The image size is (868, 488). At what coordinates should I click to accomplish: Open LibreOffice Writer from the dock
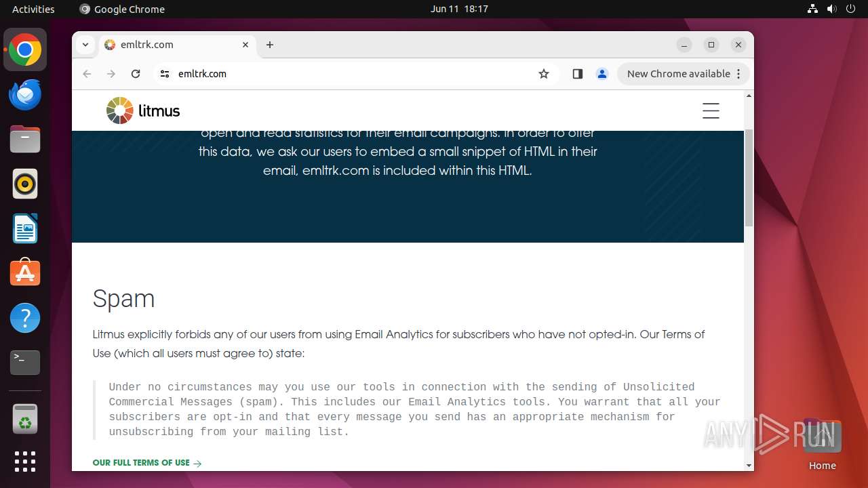pos(25,228)
